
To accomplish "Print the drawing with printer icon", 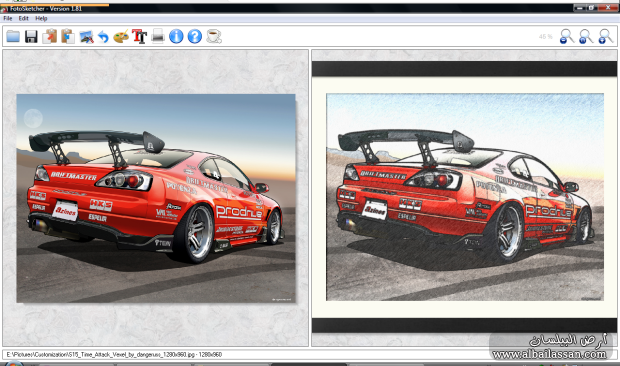I will point(158,36).
